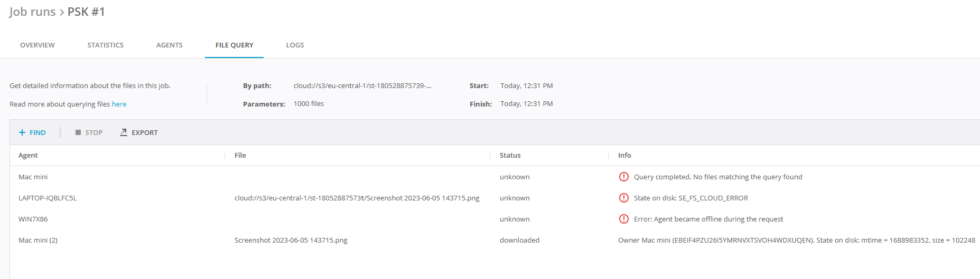Sort by the Agent column header
Screen dimensions: 980x279
click(28, 155)
